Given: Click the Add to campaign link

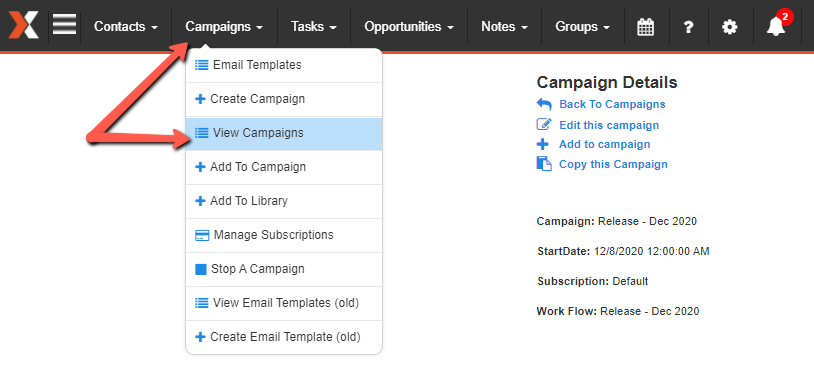Looking at the screenshot, I should pyautogui.click(x=604, y=144).
